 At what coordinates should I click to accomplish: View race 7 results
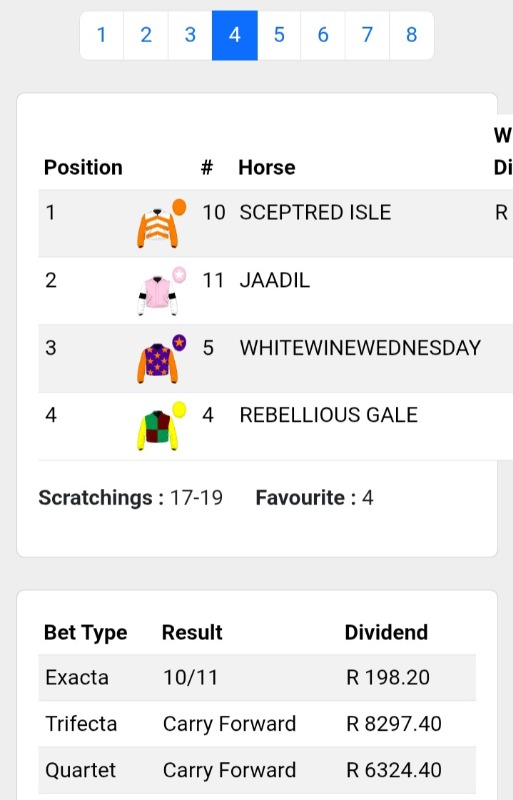coord(367,35)
